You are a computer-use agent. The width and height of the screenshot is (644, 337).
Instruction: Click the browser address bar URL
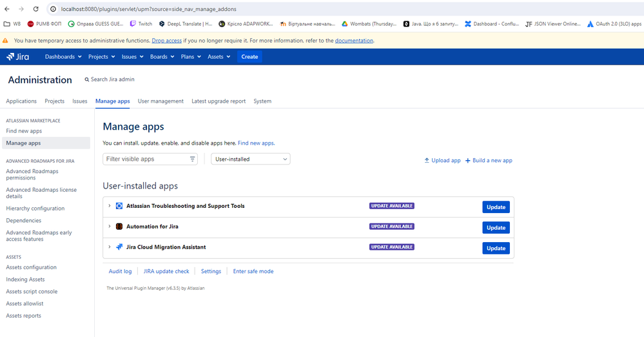149,9
